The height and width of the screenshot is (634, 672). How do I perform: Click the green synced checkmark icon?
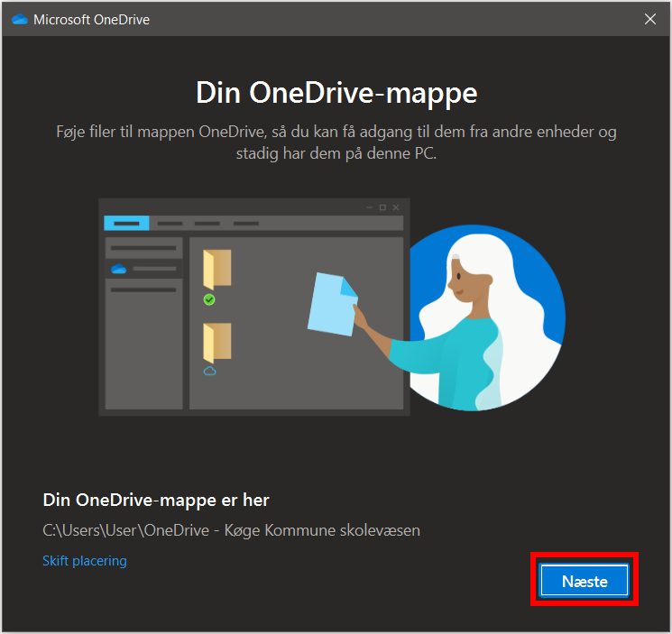pyautogui.click(x=209, y=299)
